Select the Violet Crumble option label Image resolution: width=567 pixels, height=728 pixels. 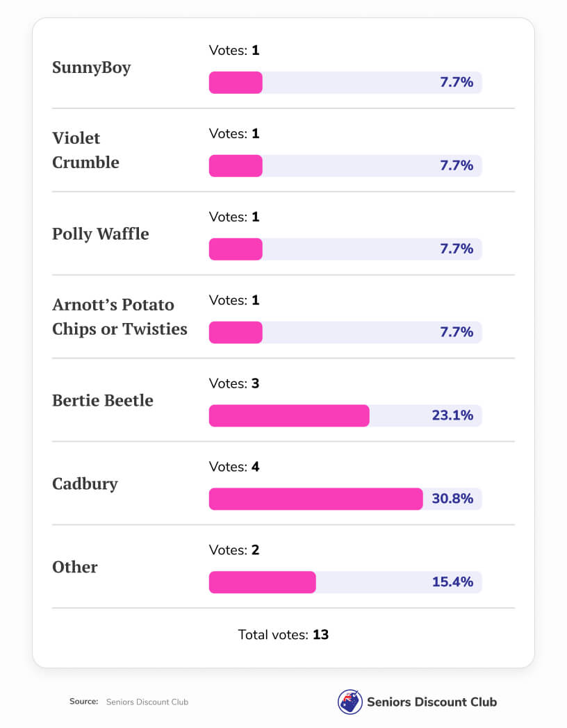[85, 150]
